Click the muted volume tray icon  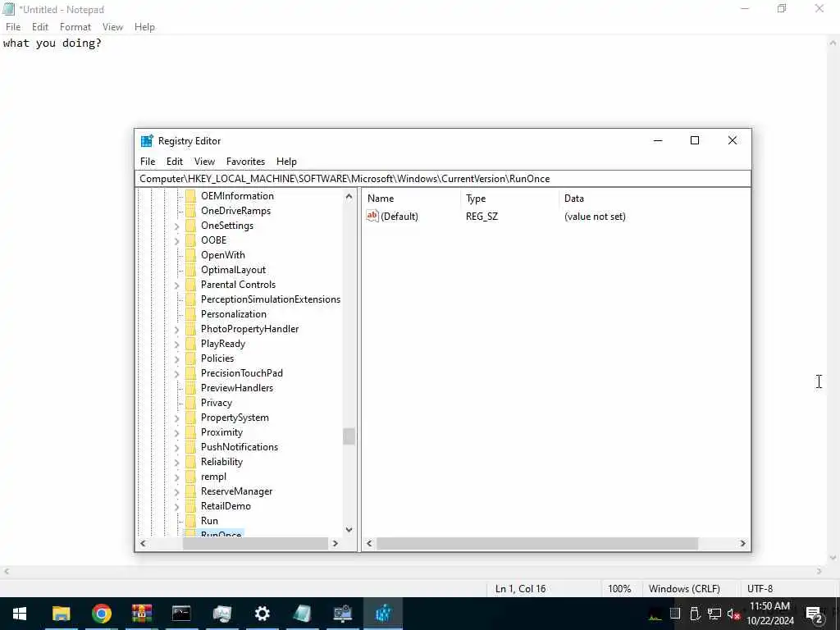coord(733,614)
